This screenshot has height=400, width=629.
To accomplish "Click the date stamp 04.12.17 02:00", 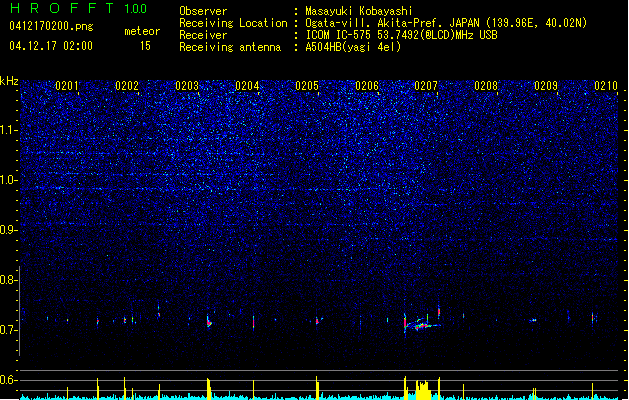I will 51,46.
